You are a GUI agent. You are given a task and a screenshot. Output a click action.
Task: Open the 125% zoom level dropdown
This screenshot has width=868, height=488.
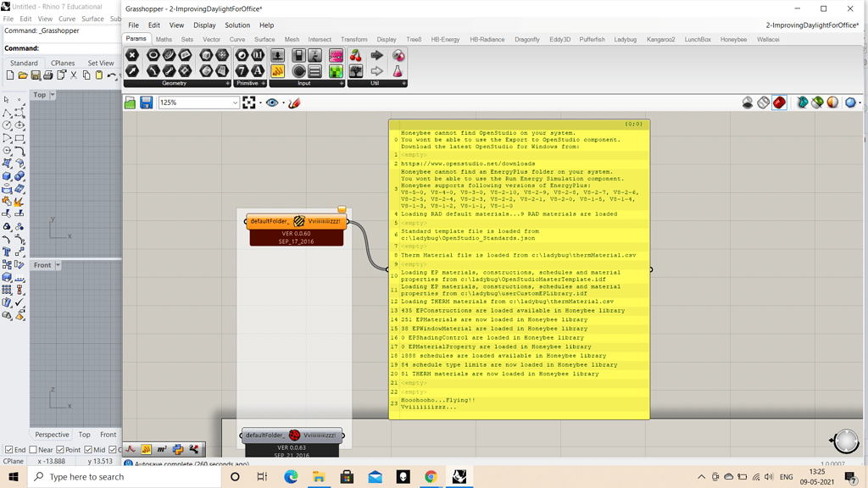point(235,103)
